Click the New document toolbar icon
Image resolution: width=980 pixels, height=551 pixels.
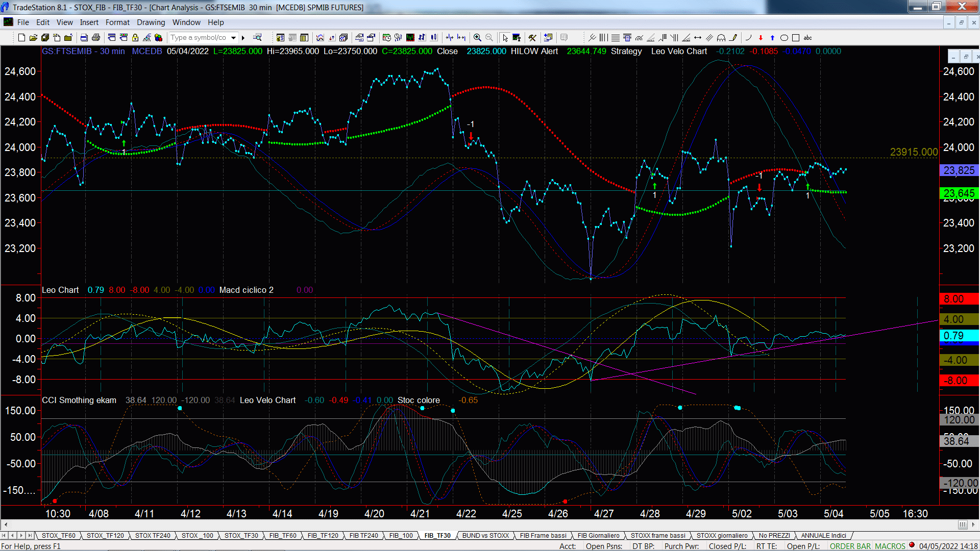pyautogui.click(x=21, y=38)
